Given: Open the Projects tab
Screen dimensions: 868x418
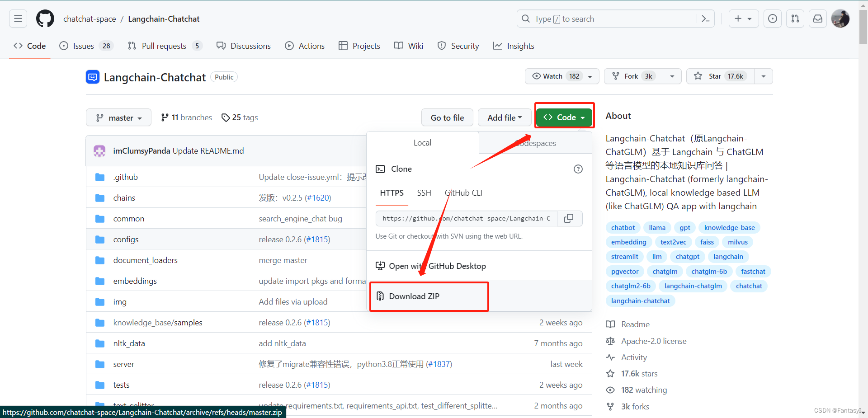Looking at the screenshot, I should (x=359, y=46).
